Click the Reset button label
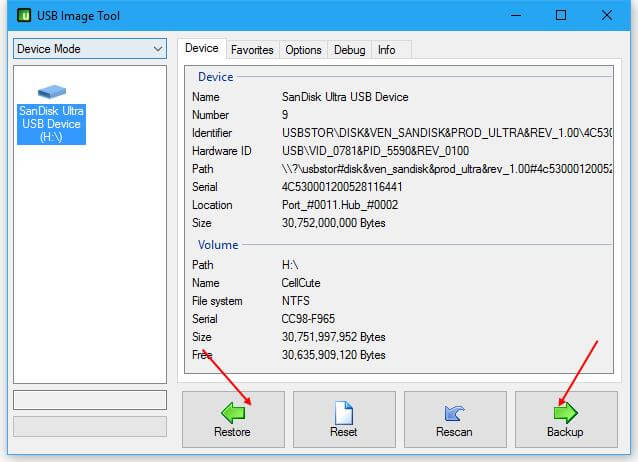Screen dimensions: 638x462 click(x=343, y=432)
